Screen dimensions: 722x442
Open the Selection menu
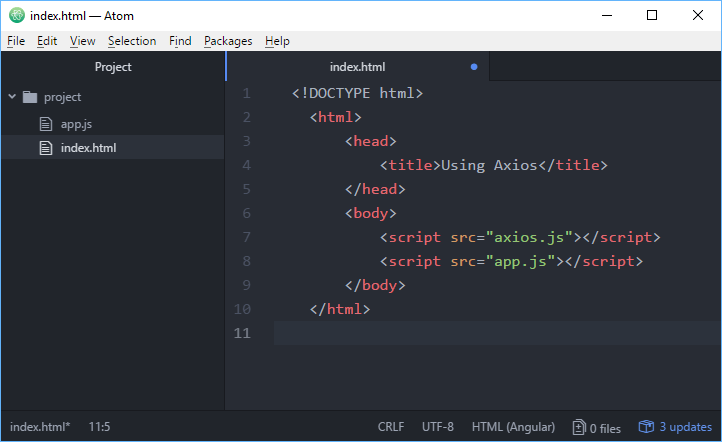coord(132,41)
